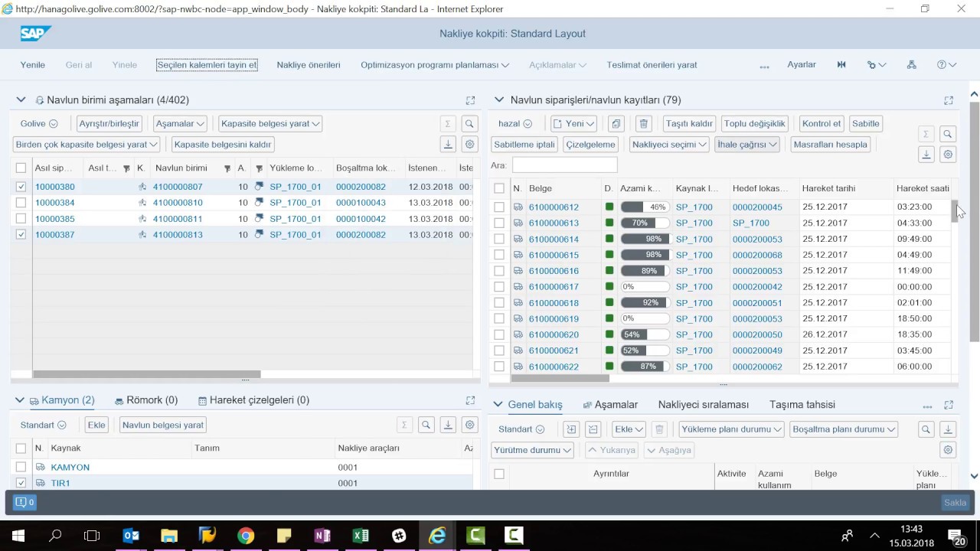The image size is (980, 551).
Task: Check freight order 6100000612 checkbox
Action: pos(499,207)
